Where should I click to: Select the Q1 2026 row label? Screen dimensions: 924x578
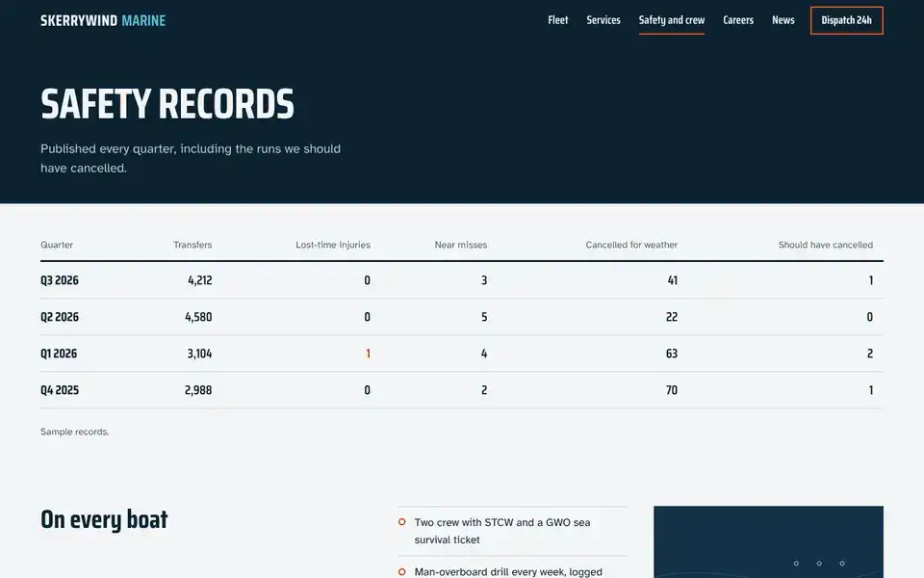click(59, 354)
